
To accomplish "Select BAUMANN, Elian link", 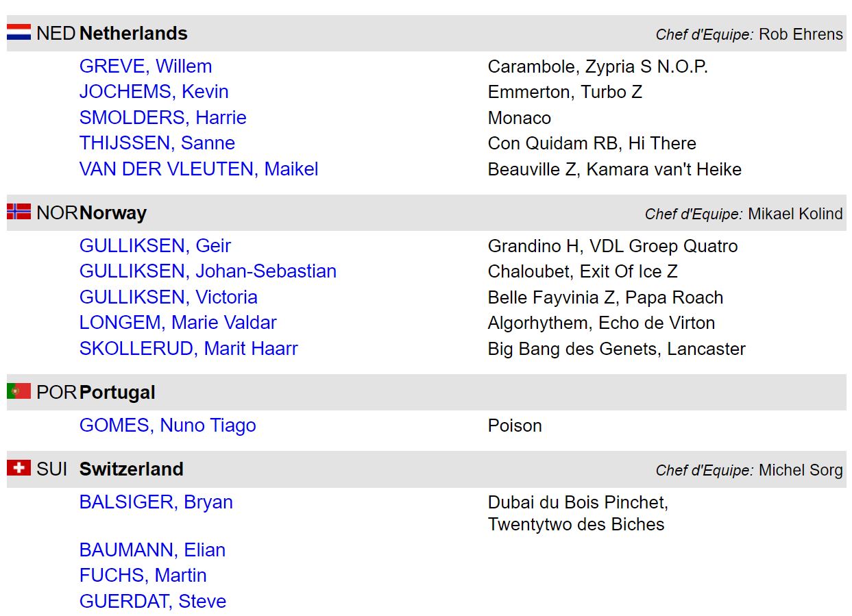I will (x=152, y=550).
